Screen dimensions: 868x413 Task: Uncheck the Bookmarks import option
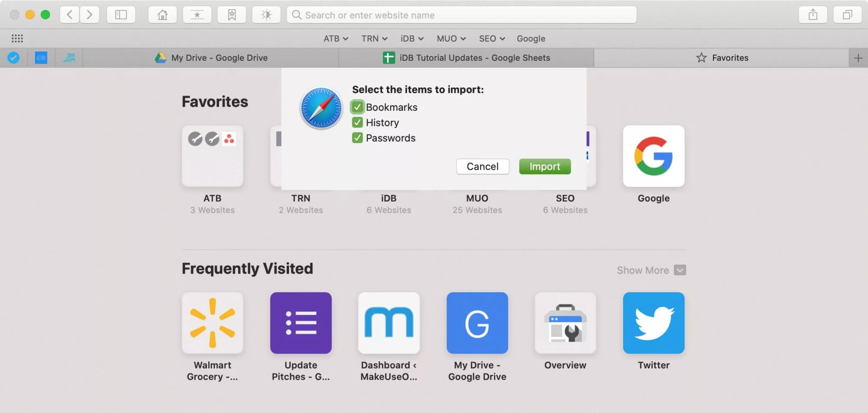(357, 107)
